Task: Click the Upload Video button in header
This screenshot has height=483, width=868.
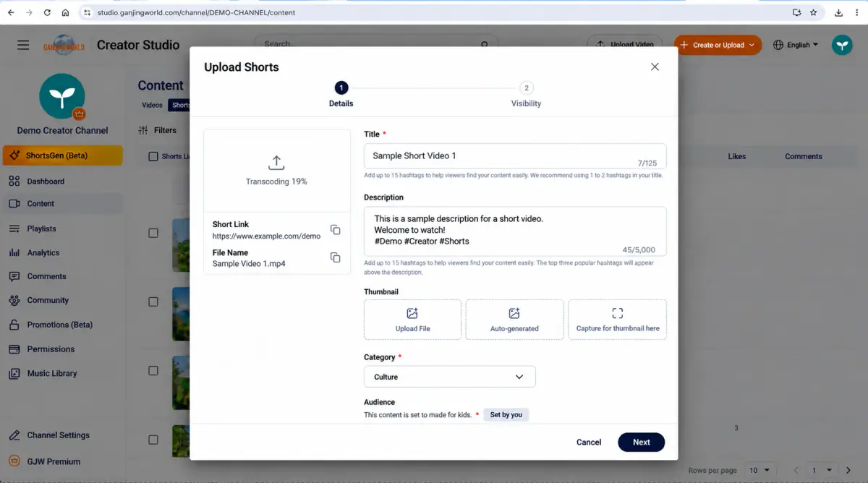Action: 625,45
